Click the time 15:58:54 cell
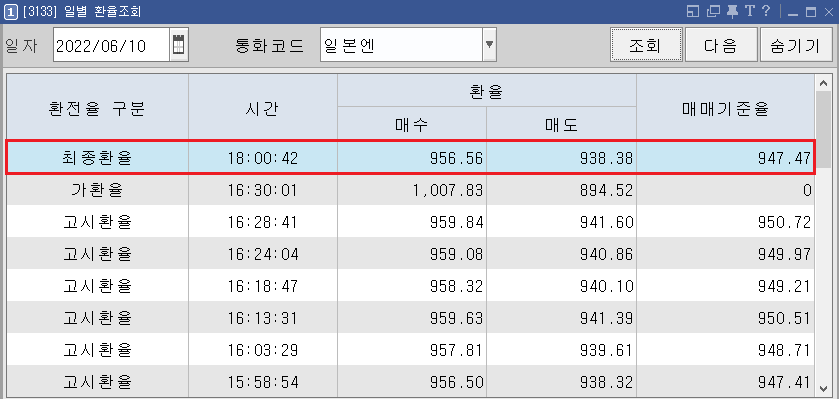Screen dimensions: 839x399 pos(263,381)
